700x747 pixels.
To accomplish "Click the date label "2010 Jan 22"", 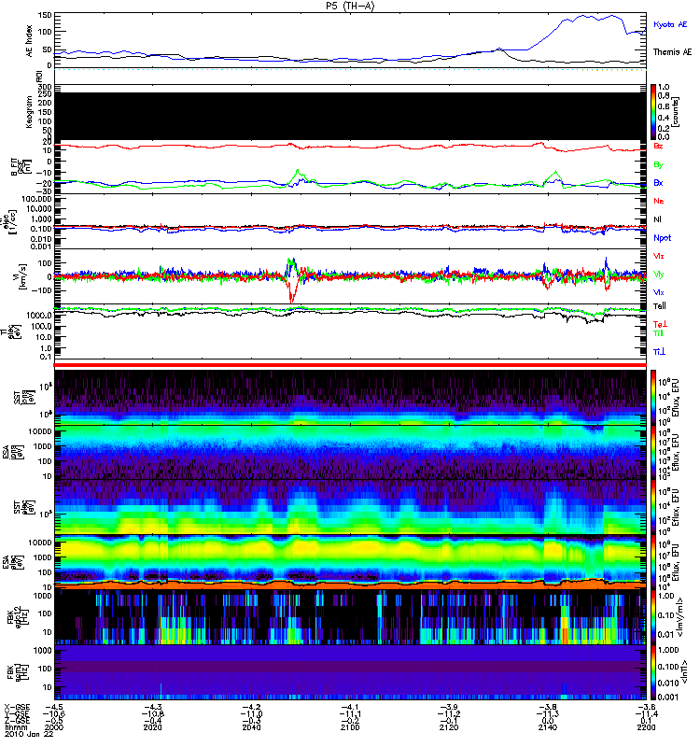I will tap(29, 734).
